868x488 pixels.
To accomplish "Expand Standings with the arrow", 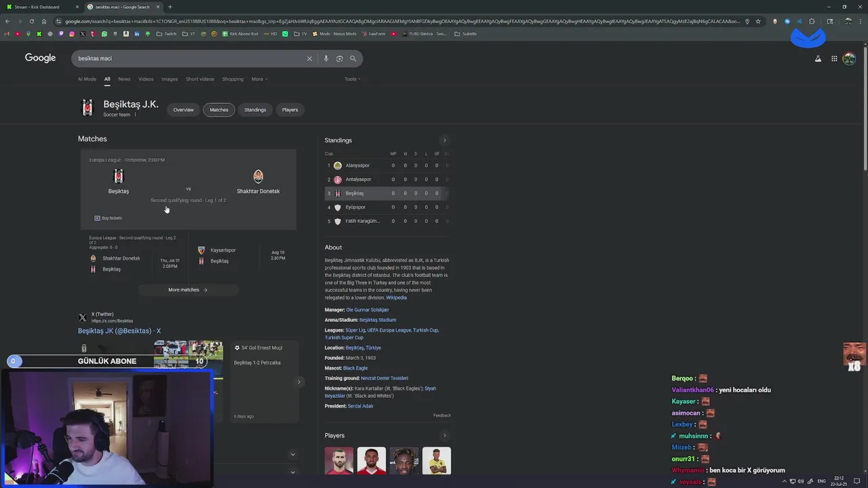I will [444, 140].
